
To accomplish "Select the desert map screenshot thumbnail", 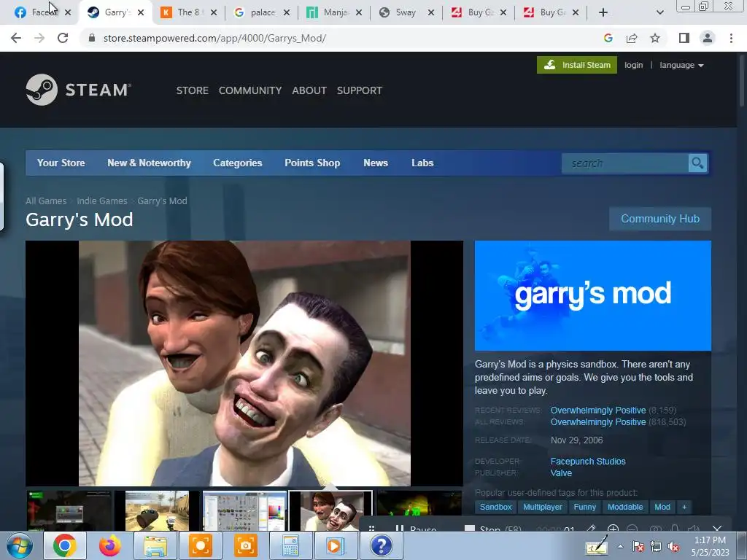I will (157, 511).
